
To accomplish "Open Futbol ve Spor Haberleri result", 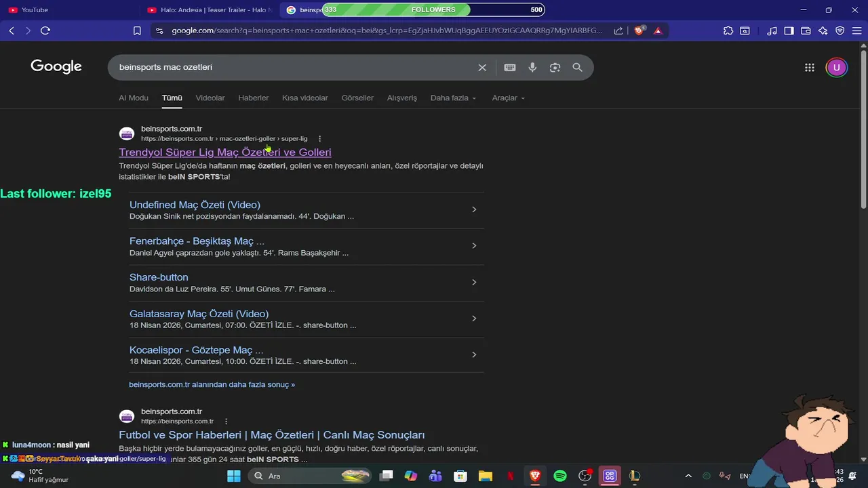I will tap(272, 434).
